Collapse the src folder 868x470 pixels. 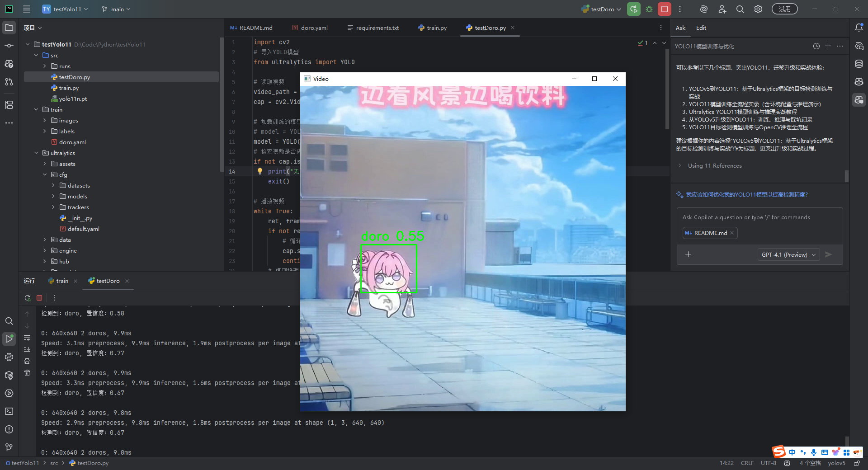click(36, 55)
